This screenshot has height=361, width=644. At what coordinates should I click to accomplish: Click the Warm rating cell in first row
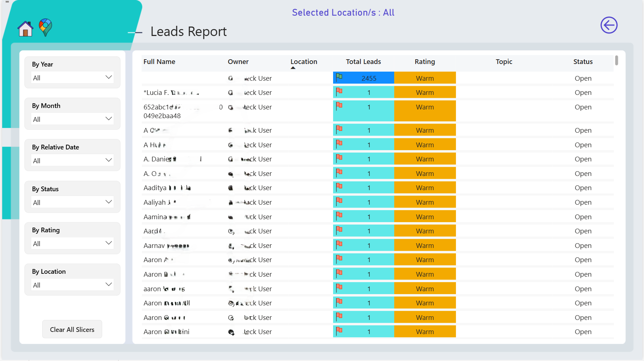pyautogui.click(x=425, y=78)
